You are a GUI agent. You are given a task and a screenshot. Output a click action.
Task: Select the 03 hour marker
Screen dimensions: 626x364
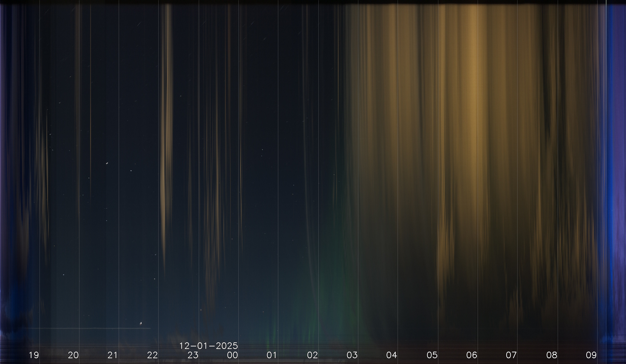(352, 355)
